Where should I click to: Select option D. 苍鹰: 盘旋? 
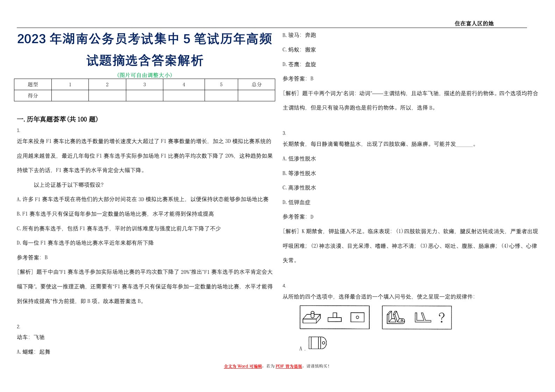click(299, 64)
